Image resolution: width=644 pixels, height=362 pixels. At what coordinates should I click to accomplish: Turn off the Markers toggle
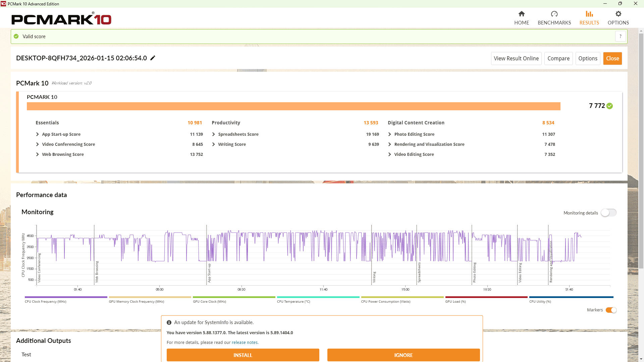[x=611, y=310]
